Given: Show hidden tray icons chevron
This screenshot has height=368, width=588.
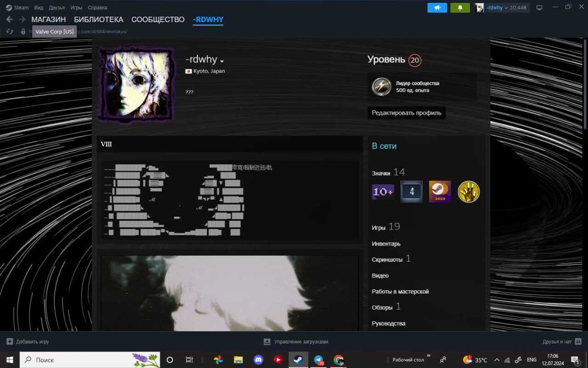Looking at the screenshot, I should [x=496, y=360].
